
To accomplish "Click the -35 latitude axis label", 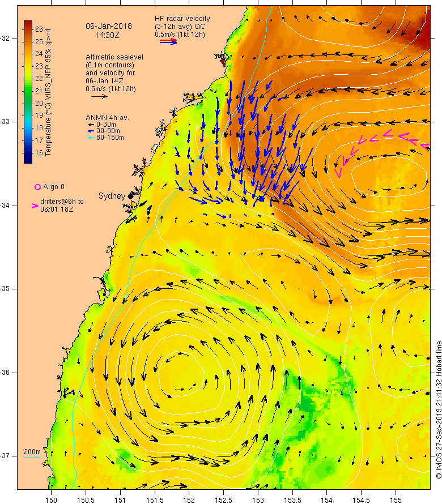I will pyautogui.click(x=5, y=289).
